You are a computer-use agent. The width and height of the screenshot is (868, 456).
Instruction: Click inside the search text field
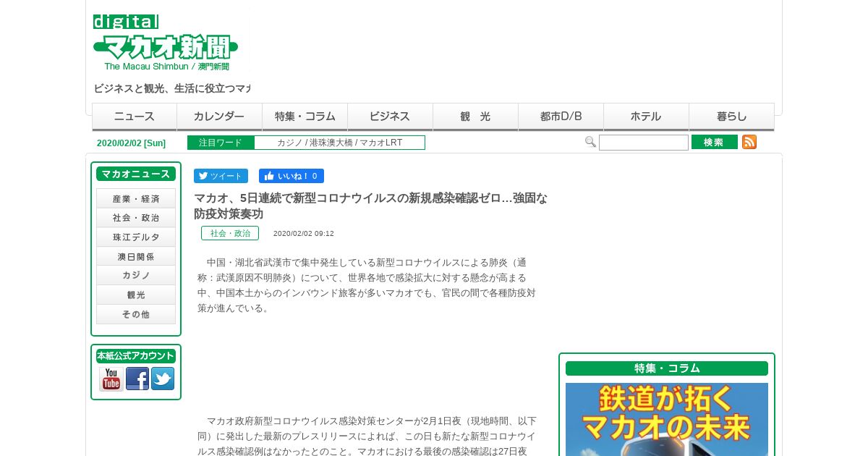click(x=644, y=143)
